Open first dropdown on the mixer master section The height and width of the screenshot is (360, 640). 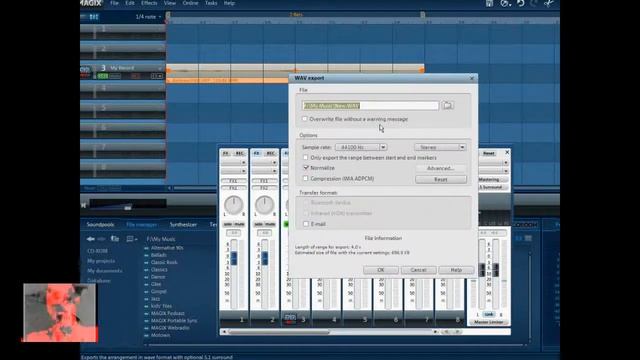tap(493, 162)
